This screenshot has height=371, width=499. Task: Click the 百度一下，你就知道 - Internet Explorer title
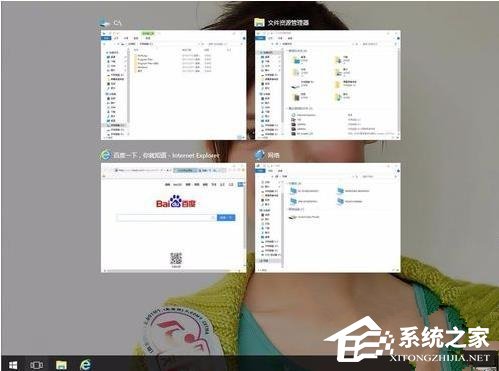click(166, 155)
